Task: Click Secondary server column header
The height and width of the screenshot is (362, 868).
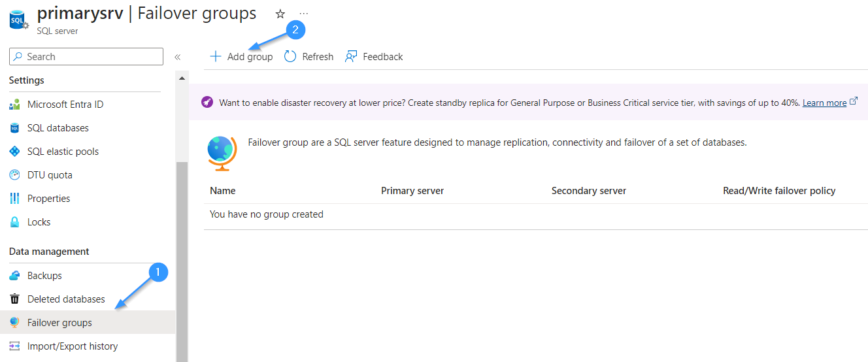Action: (589, 191)
